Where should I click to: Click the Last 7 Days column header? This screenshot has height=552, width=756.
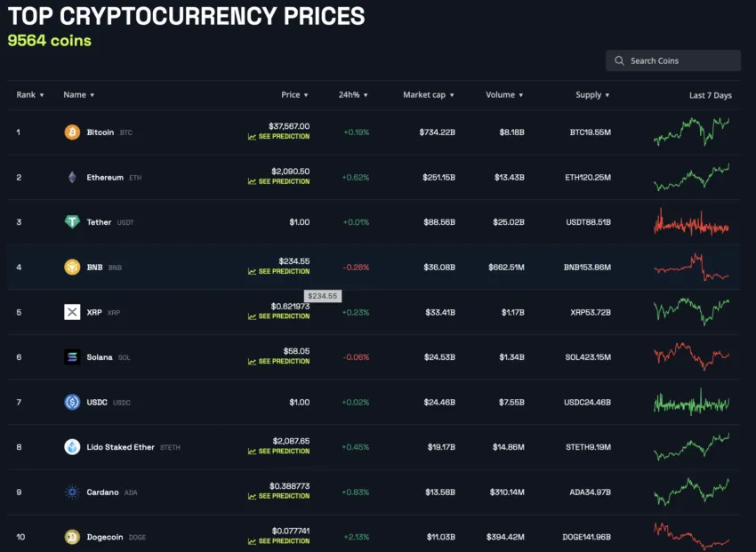(710, 94)
